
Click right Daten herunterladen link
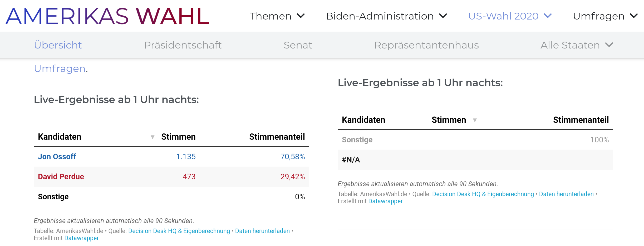[x=566, y=194]
